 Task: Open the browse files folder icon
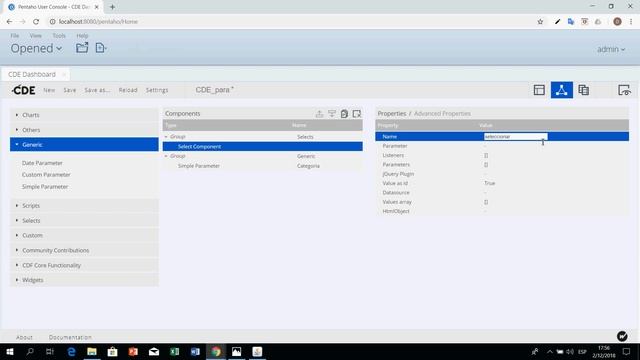82,48
